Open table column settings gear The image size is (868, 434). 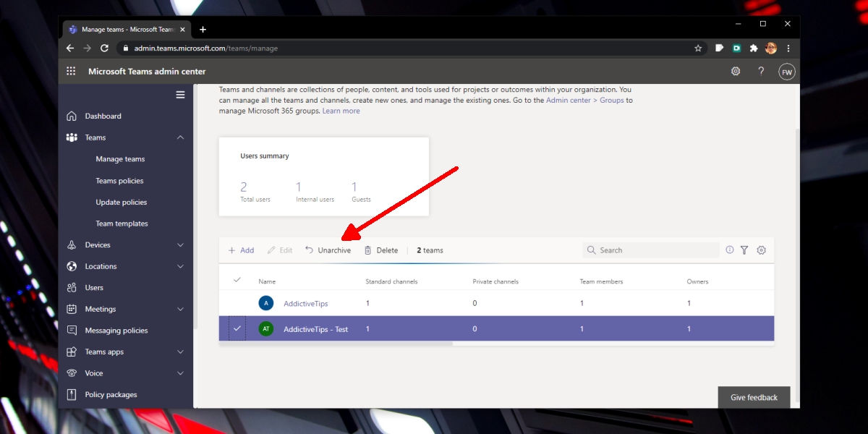pos(761,250)
